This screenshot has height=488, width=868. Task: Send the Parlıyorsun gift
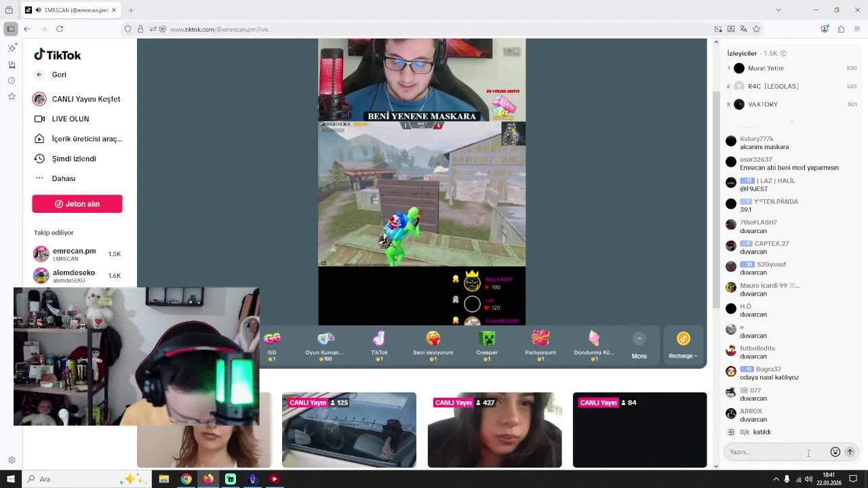[540, 346]
